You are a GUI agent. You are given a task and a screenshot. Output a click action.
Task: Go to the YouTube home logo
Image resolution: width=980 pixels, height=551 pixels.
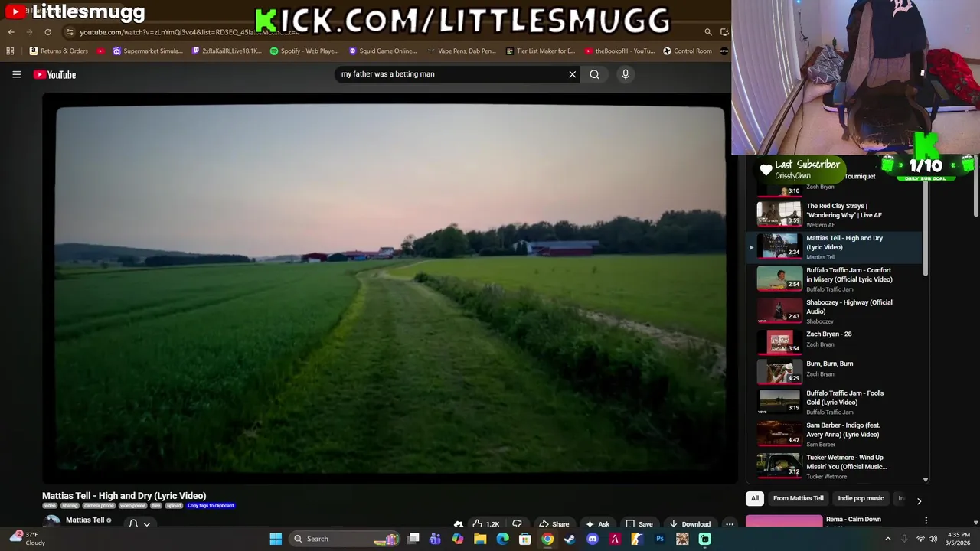pos(54,74)
